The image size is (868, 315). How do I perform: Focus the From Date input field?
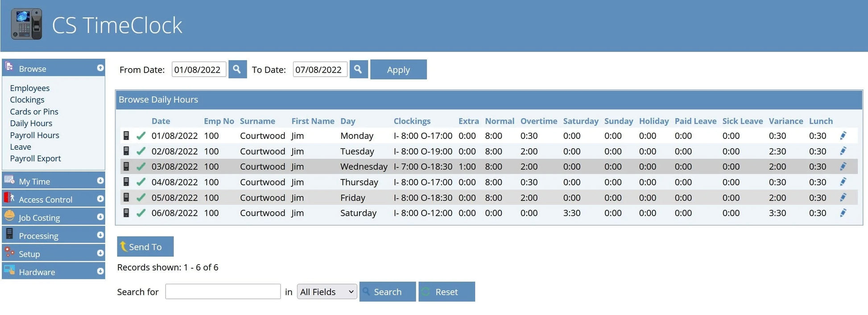coord(199,70)
